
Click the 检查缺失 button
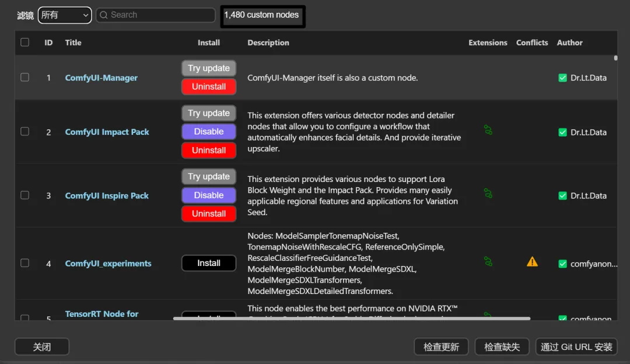[502, 346]
